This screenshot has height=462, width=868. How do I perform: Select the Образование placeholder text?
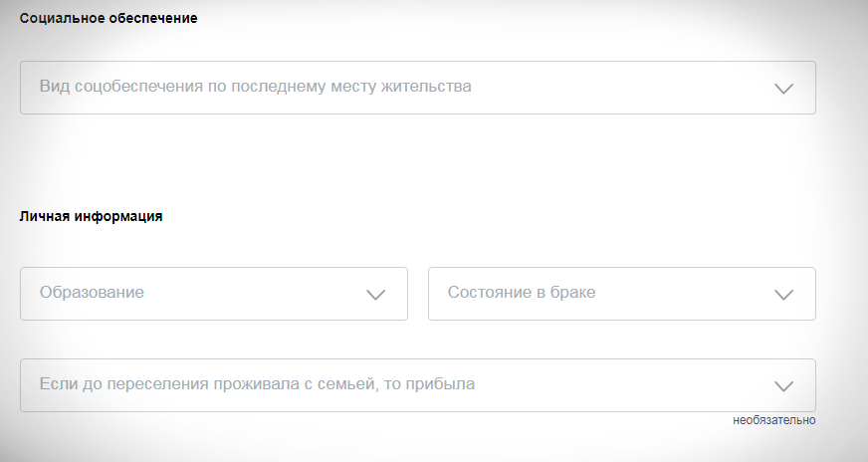[92, 293]
